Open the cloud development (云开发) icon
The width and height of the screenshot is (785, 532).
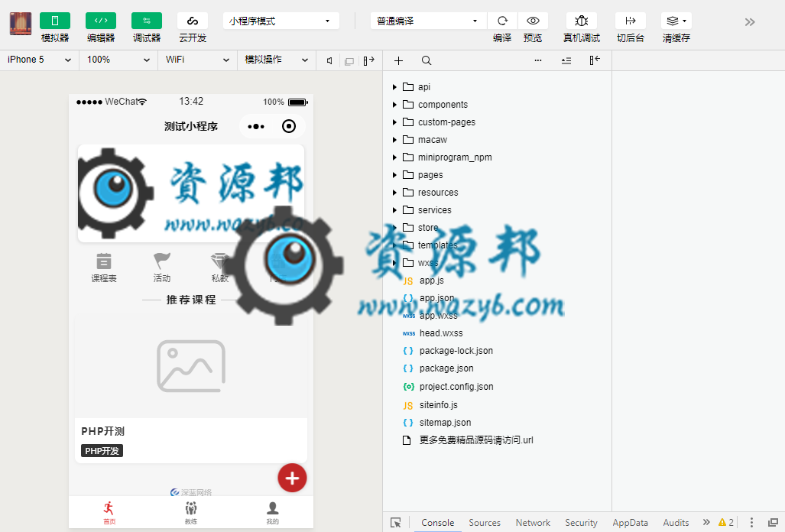click(x=193, y=21)
